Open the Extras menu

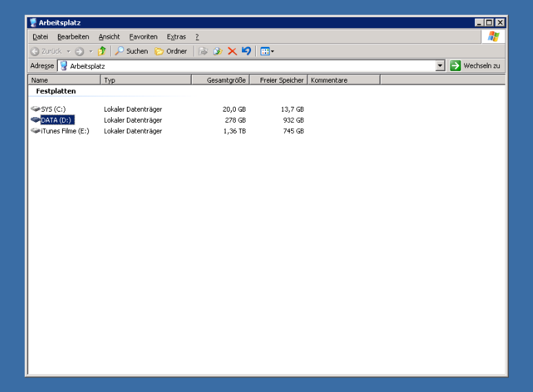176,37
